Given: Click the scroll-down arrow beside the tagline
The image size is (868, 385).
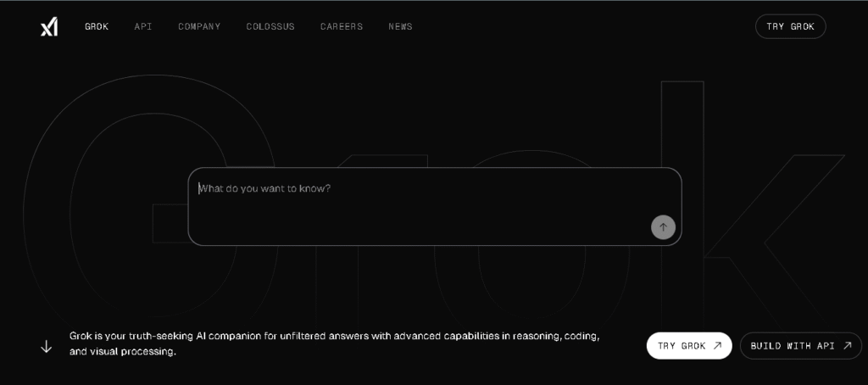Looking at the screenshot, I should (x=47, y=346).
